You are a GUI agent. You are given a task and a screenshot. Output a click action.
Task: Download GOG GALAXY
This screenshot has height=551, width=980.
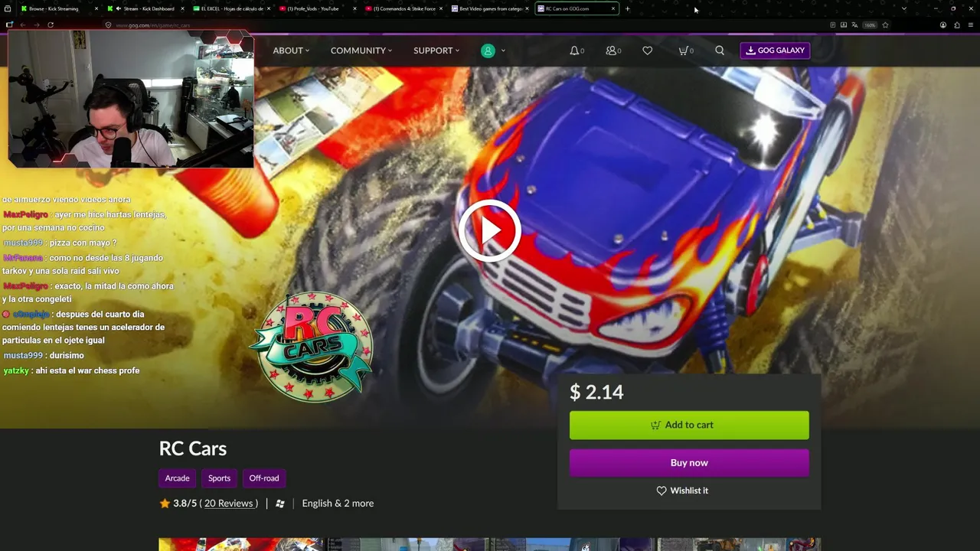(775, 51)
